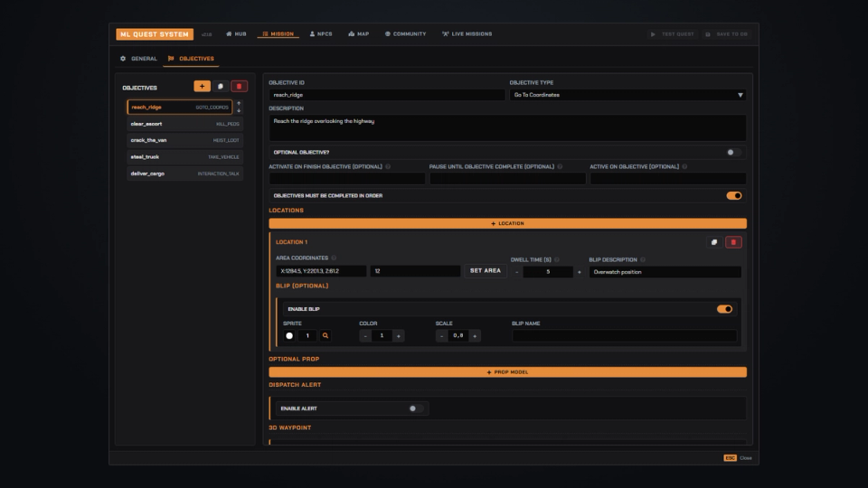Open the NPCs menu
Screen dimensions: 868x488
pyautogui.click(x=321, y=34)
